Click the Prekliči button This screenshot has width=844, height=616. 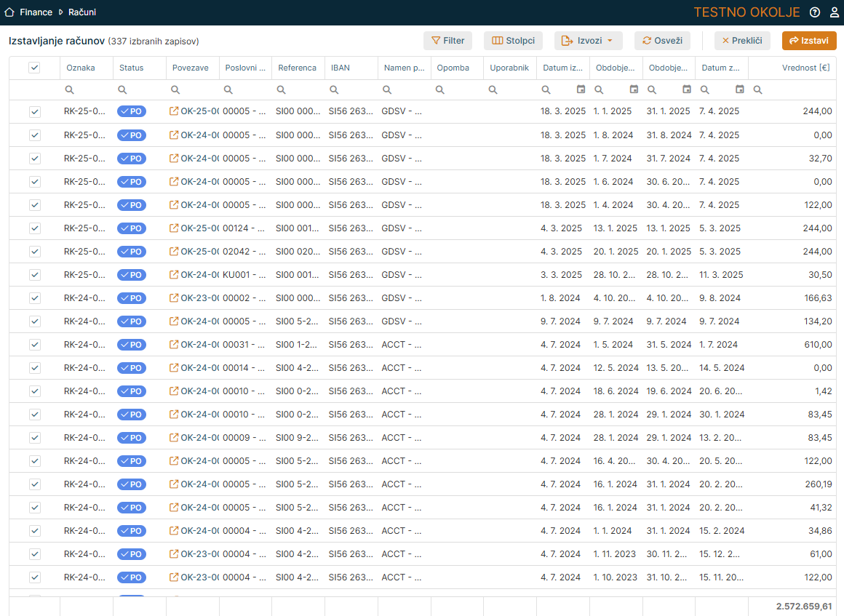[741, 41]
